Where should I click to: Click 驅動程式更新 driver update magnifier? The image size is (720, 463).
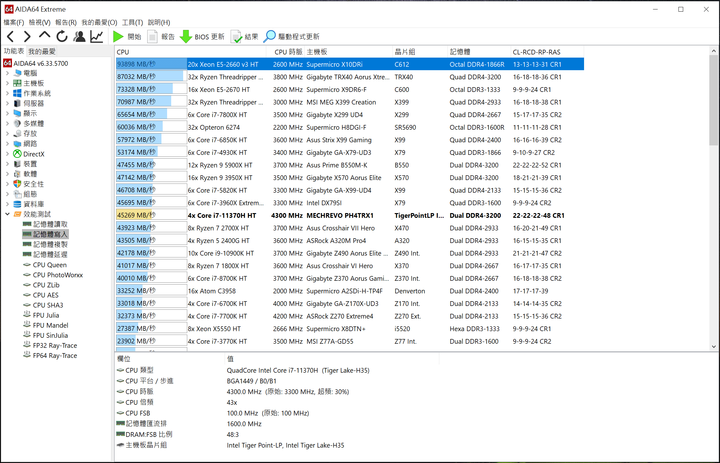click(292, 36)
